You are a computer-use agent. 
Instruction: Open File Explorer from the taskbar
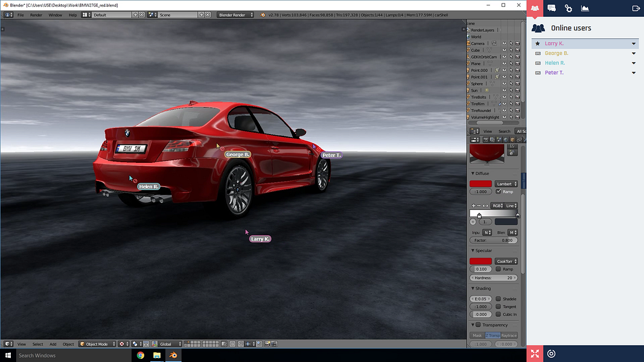point(157,355)
